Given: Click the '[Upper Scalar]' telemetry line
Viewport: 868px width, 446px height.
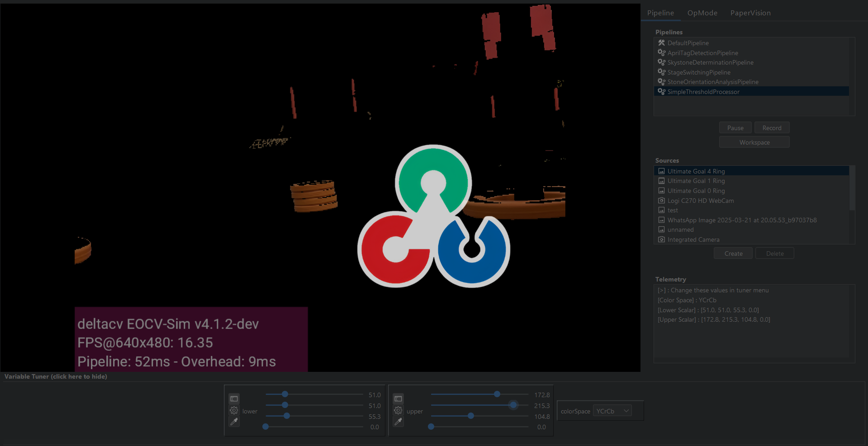Looking at the screenshot, I should coord(714,319).
